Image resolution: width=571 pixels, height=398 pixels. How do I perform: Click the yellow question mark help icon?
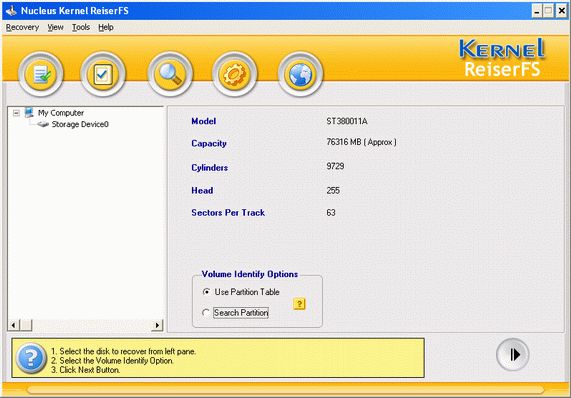pyautogui.click(x=299, y=304)
